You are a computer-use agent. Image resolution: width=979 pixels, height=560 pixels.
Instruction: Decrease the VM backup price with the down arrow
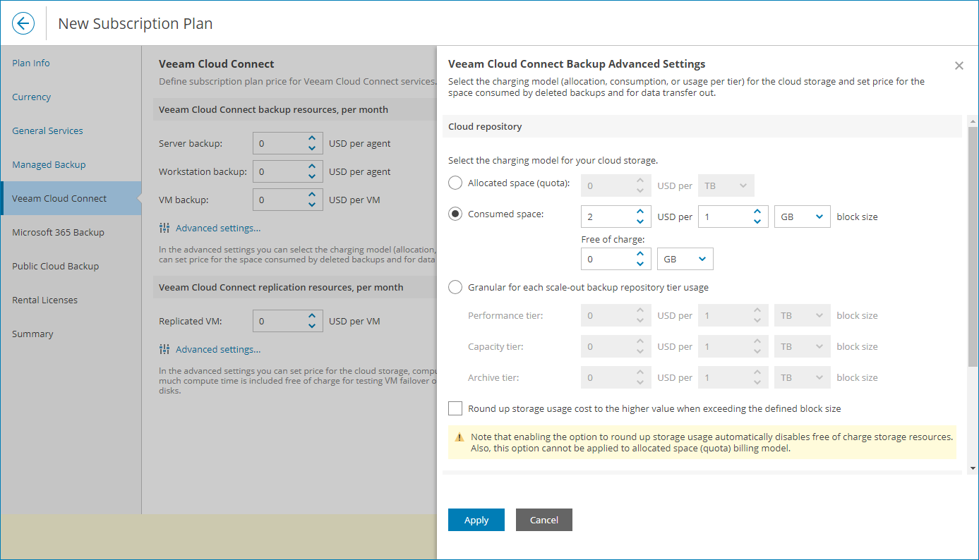tap(312, 204)
